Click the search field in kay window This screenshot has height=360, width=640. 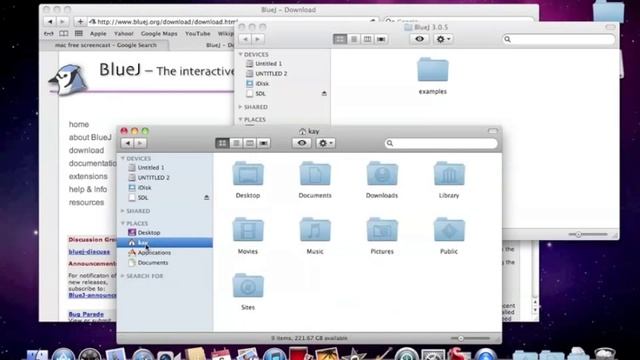pyautogui.click(x=441, y=143)
